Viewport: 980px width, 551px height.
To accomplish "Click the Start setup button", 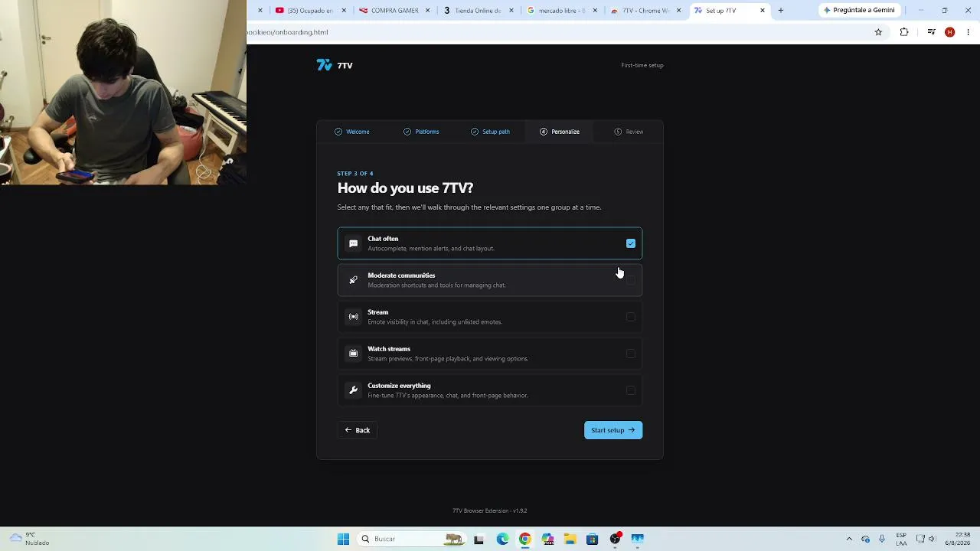I will pos(613,430).
